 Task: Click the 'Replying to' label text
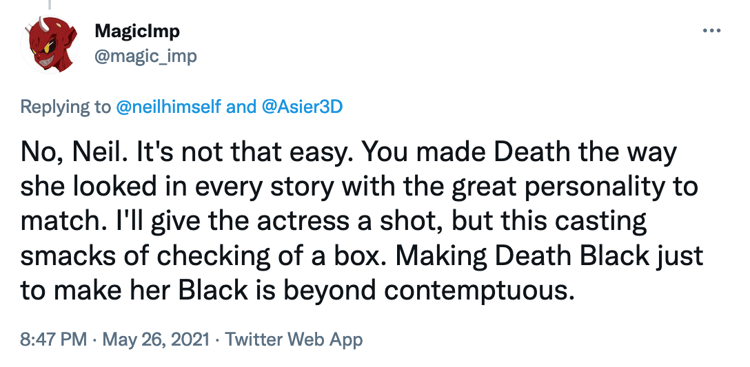[x=65, y=107]
